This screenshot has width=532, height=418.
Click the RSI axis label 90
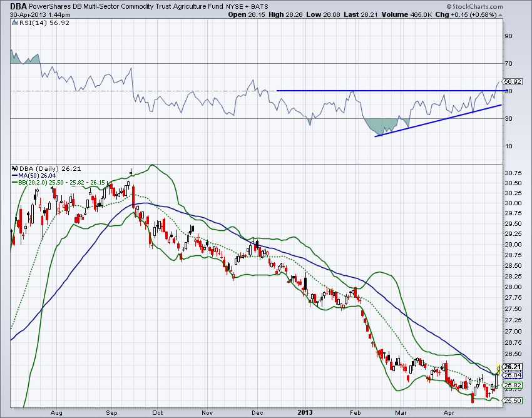[509, 36]
